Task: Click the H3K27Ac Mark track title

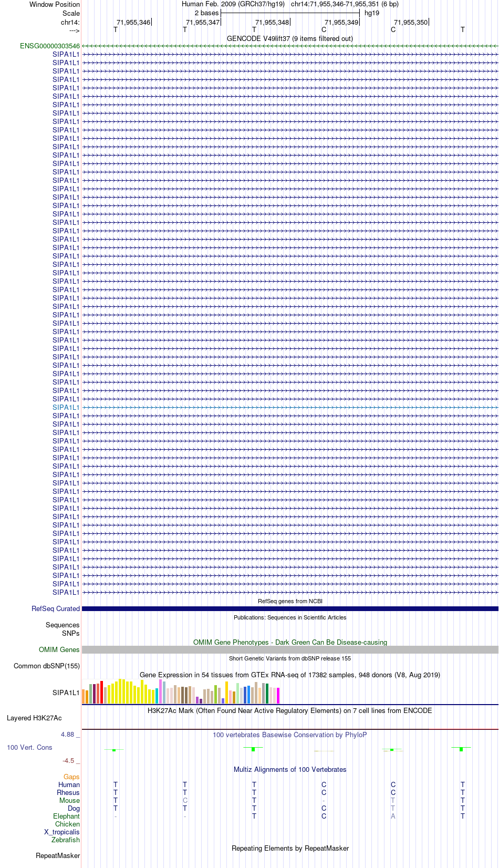Action: [x=290, y=711]
